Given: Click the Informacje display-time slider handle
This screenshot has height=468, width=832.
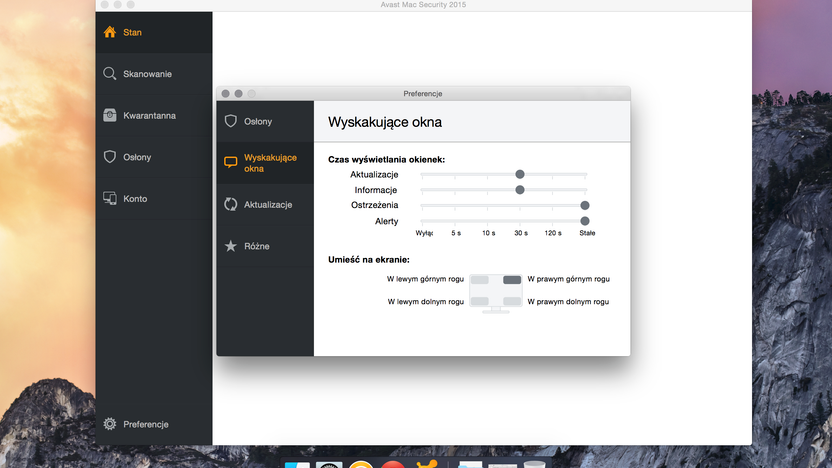Looking at the screenshot, I should tap(520, 190).
